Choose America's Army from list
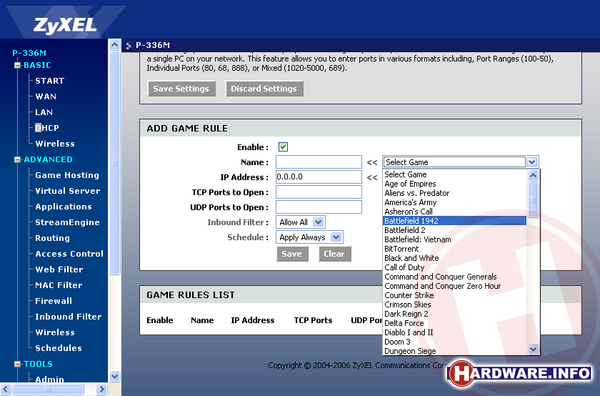 (x=455, y=202)
